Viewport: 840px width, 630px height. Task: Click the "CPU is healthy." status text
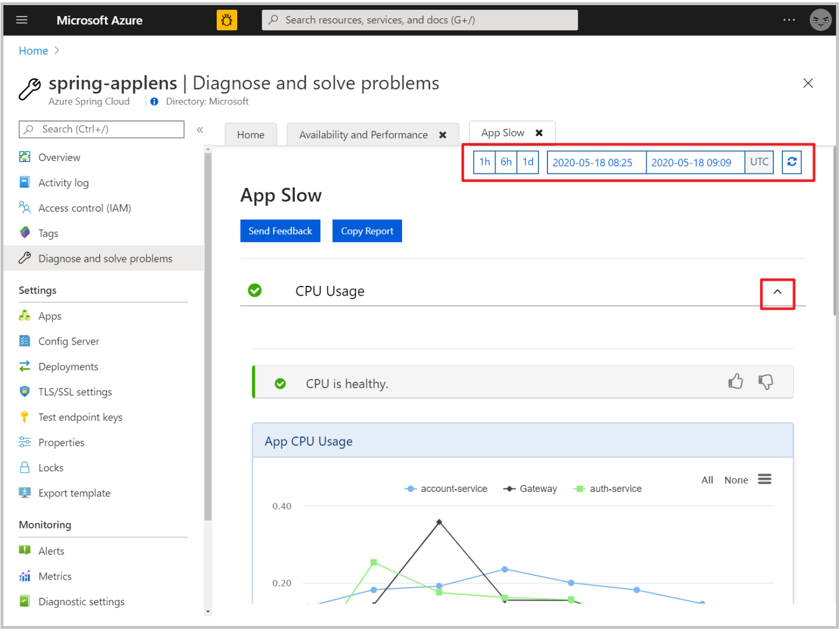pos(347,384)
